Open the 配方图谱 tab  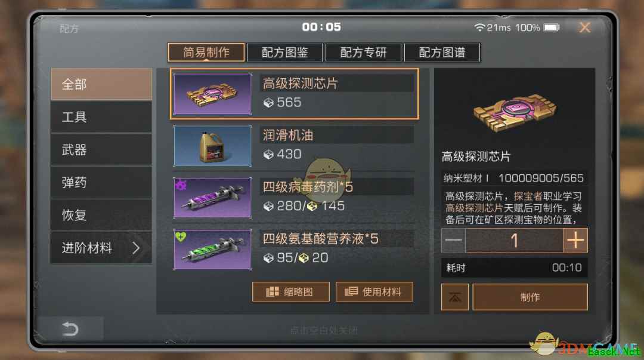[442, 53]
